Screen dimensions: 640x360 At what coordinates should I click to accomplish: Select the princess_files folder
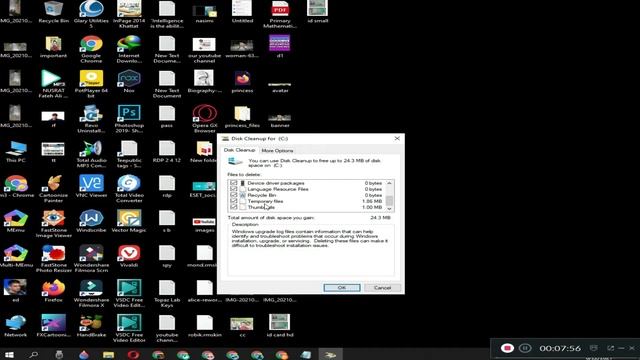242,117
